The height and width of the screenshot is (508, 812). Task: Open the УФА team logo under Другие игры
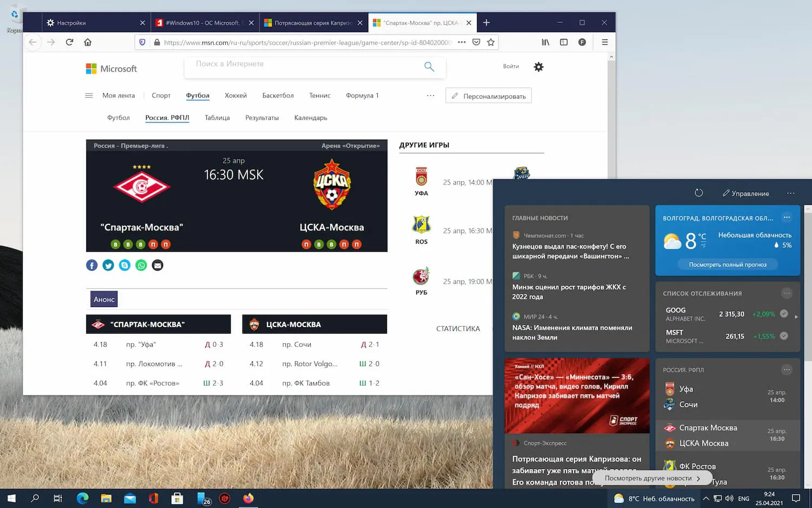point(421,177)
